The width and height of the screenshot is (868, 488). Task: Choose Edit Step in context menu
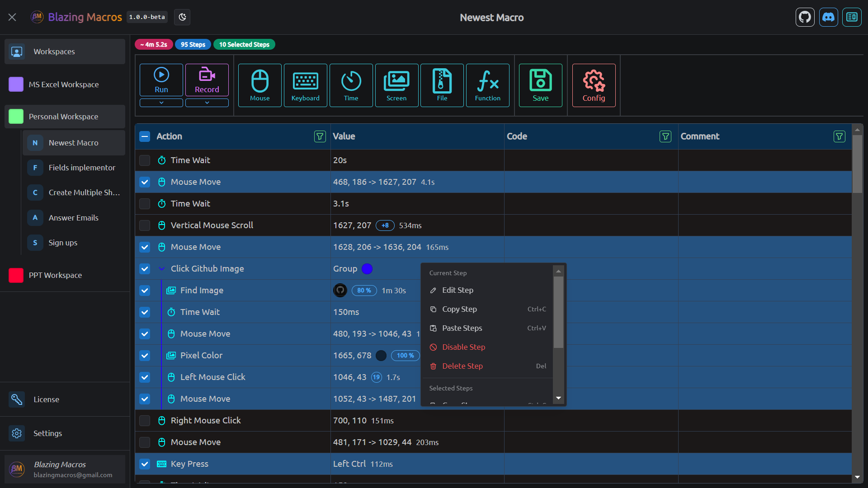[x=458, y=290]
